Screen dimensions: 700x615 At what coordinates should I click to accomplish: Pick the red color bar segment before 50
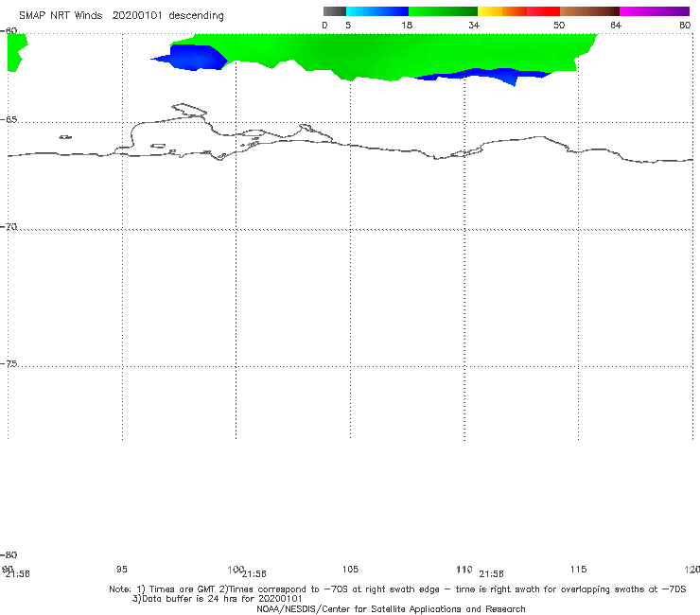click(x=543, y=11)
